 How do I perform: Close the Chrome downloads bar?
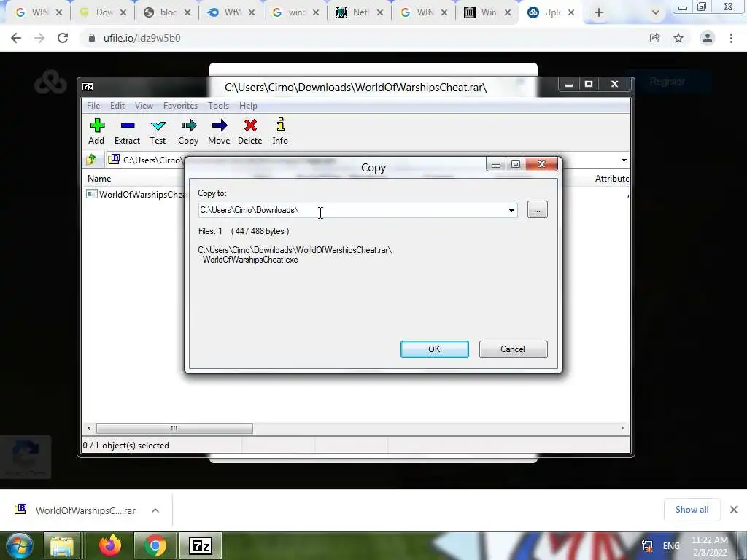coord(734,510)
